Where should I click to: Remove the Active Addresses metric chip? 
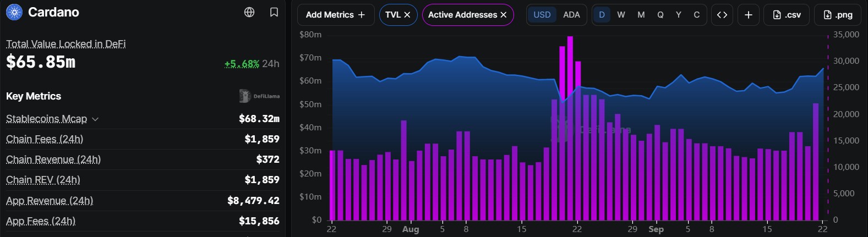[504, 15]
